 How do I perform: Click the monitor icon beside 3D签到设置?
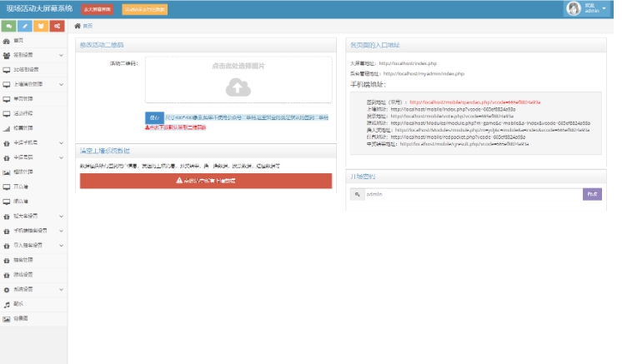coord(7,70)
